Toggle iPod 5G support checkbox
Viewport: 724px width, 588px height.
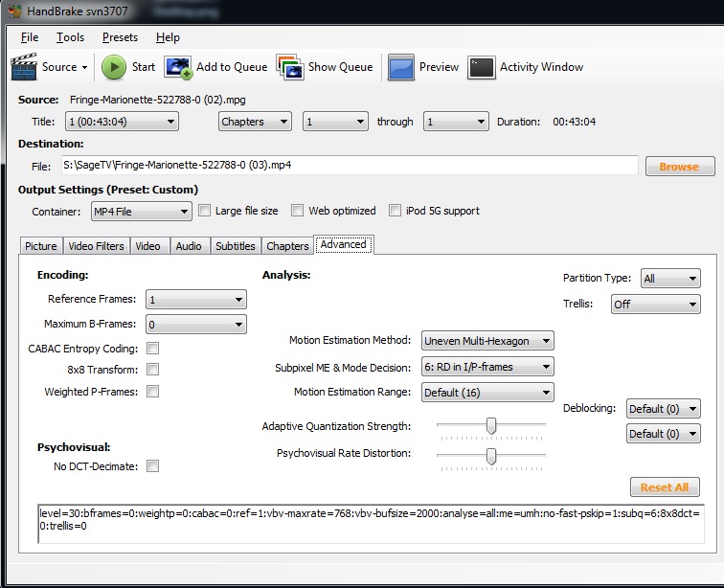point(395,211)
